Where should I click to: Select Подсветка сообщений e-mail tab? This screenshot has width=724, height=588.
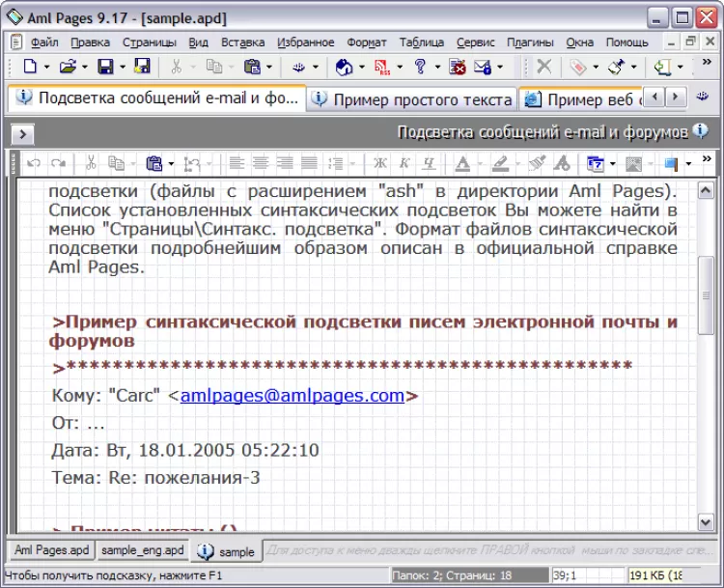pyautogui.click(x=157, y=98)
